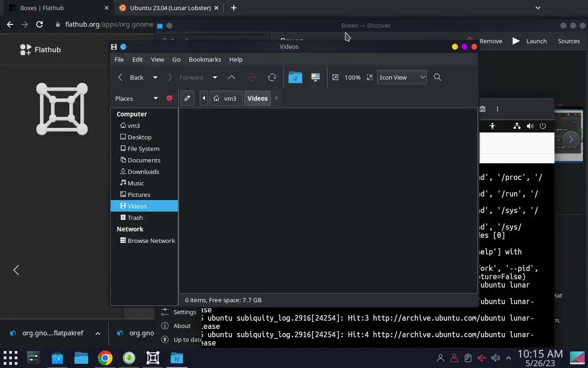Toggle the keep-on-all-desktops pin in the Videos titlebar
Viewport: 588px width, 368px height.
[123, 46]
